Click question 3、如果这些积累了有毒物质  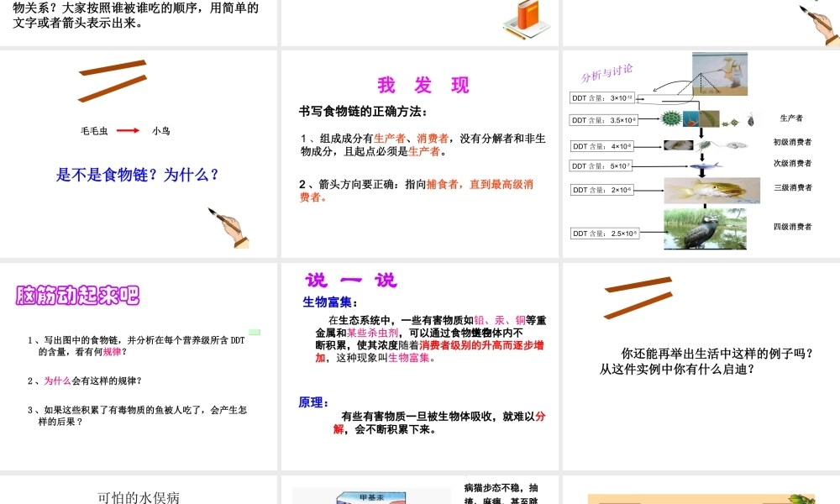click(137, 416)
